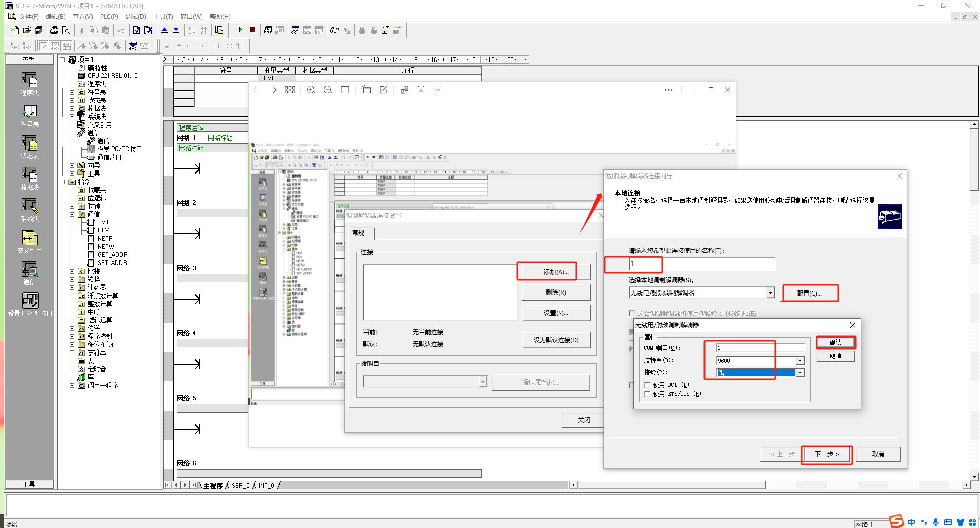Open Status Chart from the view bar
The width and height of the screenshot is (980, 528).
[29, 147]
